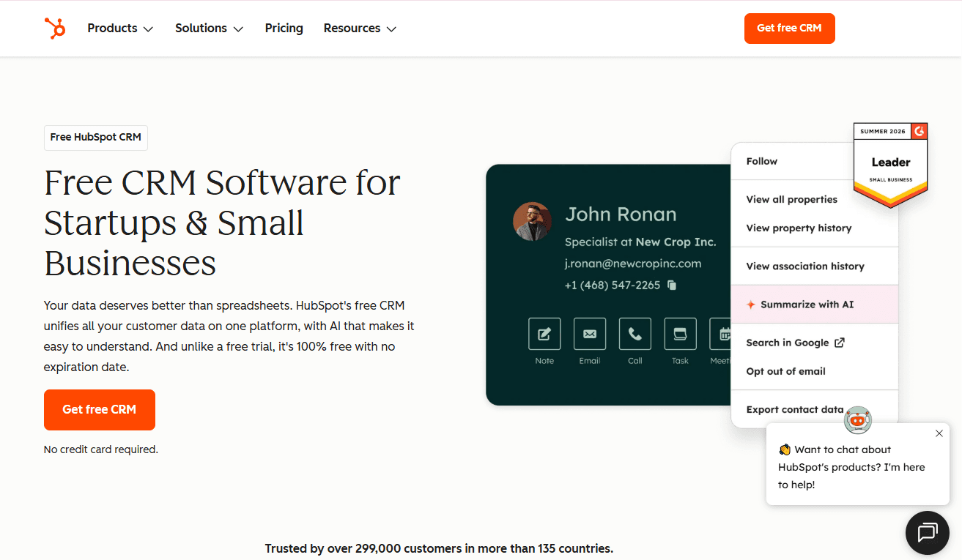Select the Task icon on contact card
The height and width of the screenshot is (560, 962).
point(681,334)
